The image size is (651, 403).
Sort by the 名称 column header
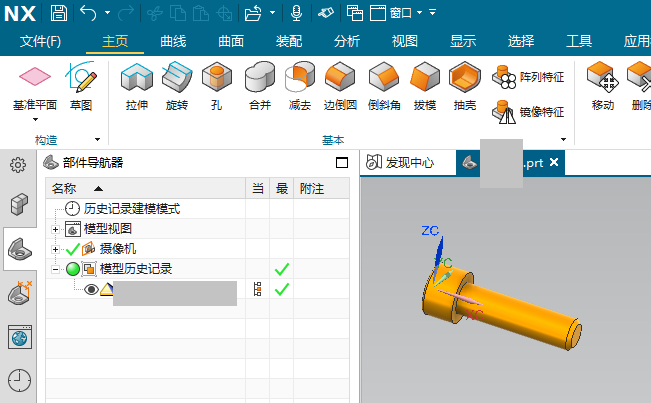64,188
